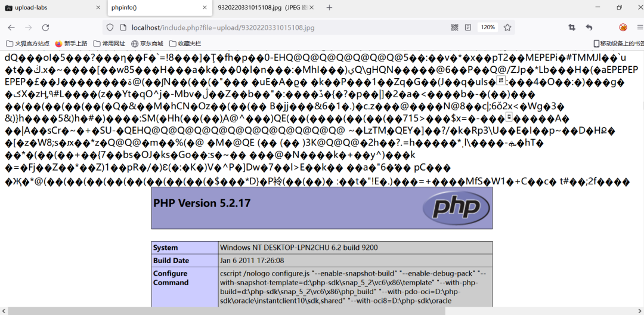Bookmark this page with the star icon
Image resolution: width=644 pixels, height=315 pixels.
point(507,27)
